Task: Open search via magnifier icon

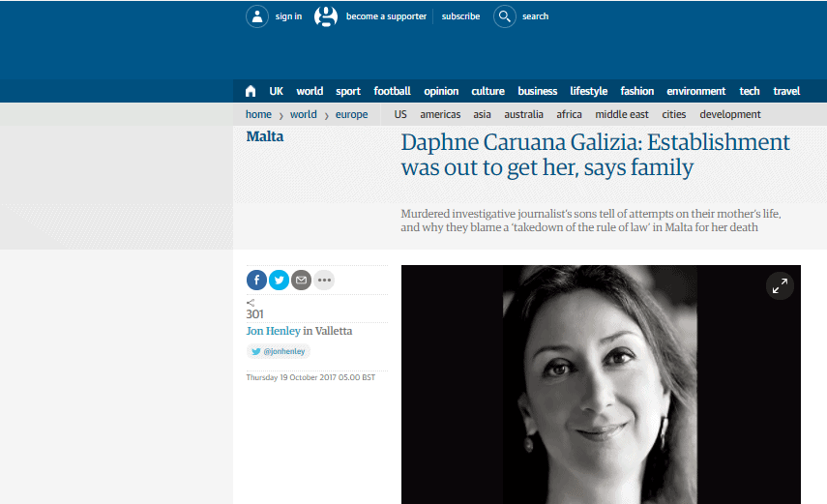Action: (505, 16)
